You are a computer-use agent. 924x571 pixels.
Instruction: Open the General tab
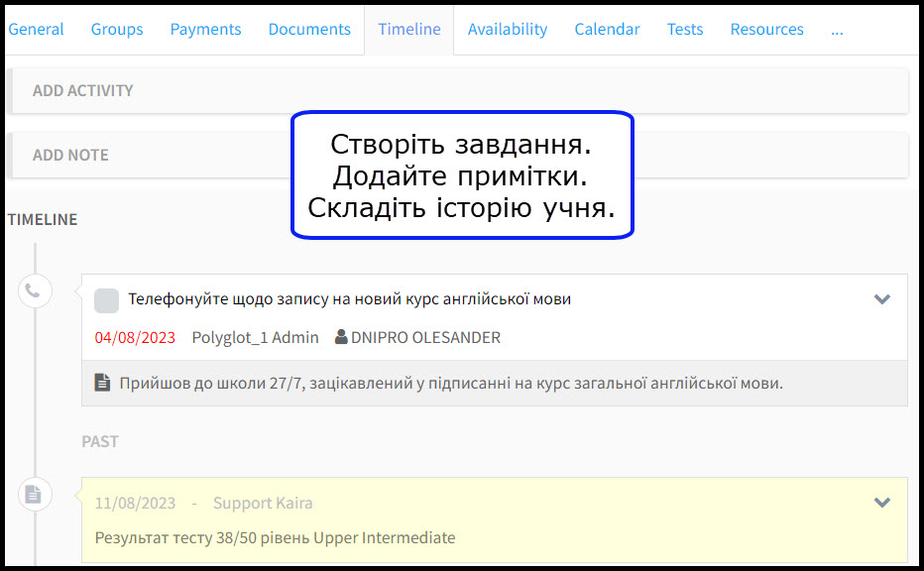click(x=36, y=29)
